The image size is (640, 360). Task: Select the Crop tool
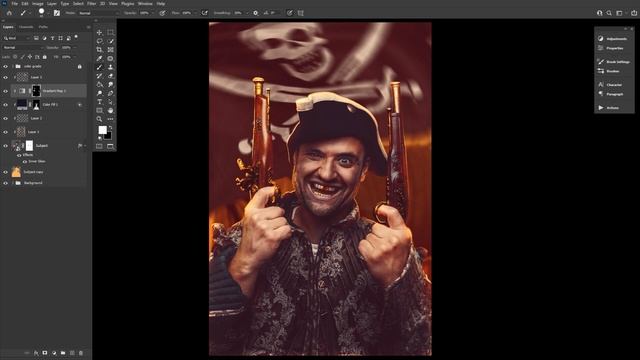click(x=99, y=49)
